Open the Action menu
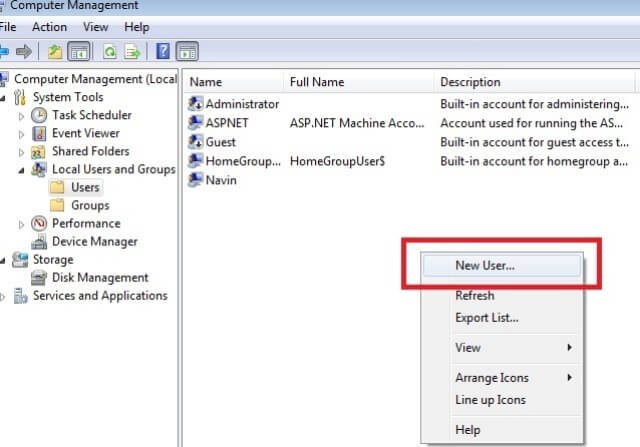 (49, 27)
